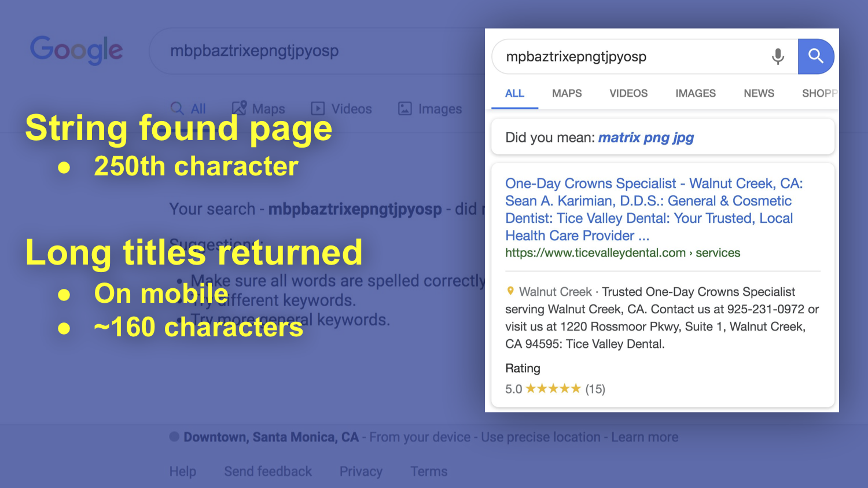The width and height of the screenshot is (868, 488).
Task: Click the 'matrix png jpg' suggestion link
Action: [646, 137]
